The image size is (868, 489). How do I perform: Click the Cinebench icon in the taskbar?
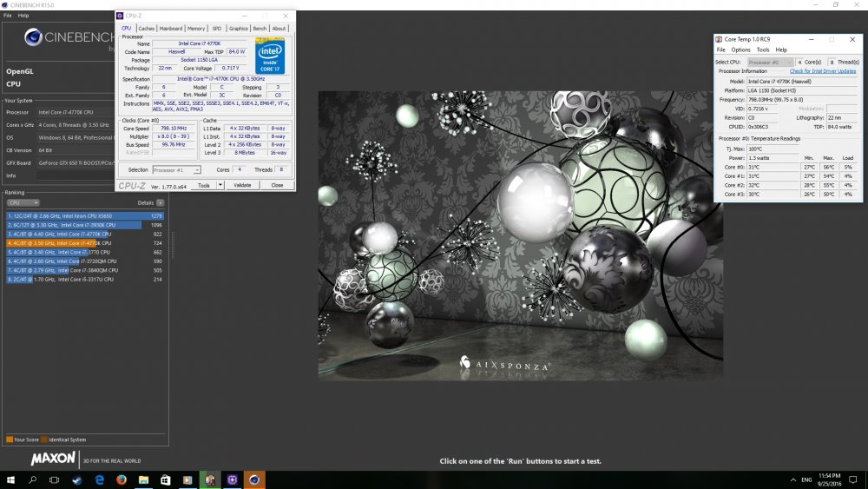(253, 479)
